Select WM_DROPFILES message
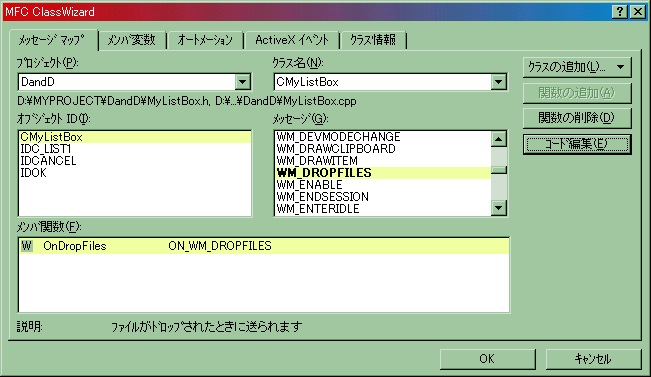 coord(383,173)
